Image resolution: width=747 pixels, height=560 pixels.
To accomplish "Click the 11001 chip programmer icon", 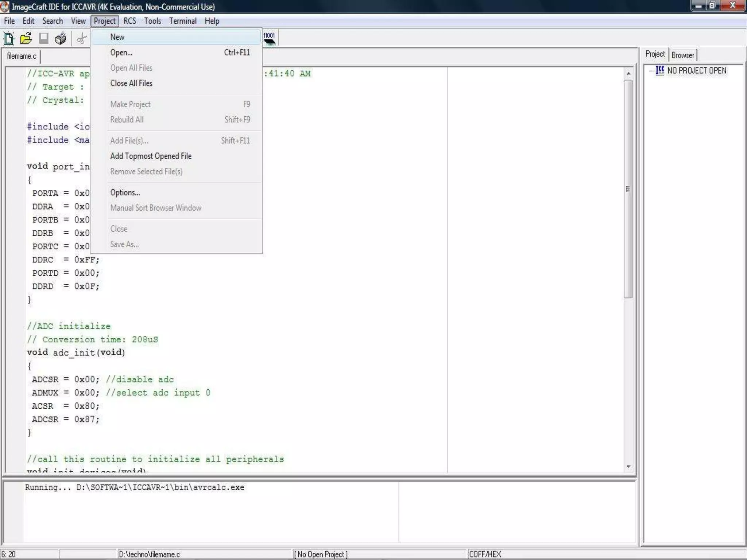I will pos(270,38).
